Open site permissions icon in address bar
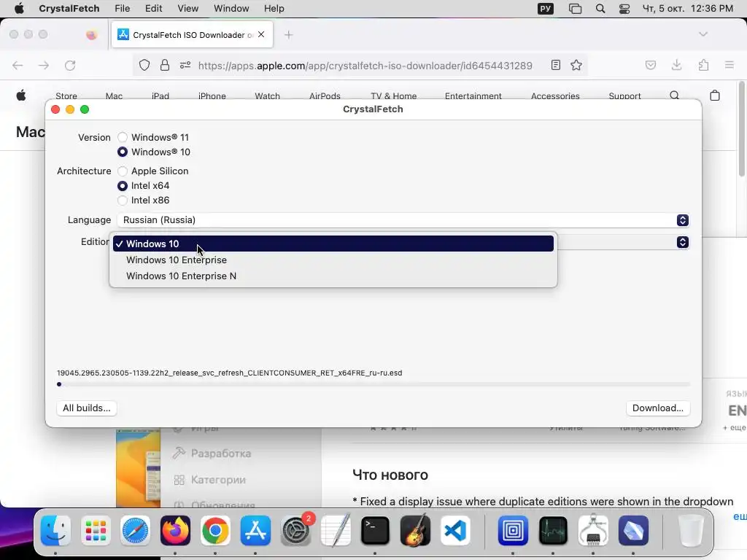The image size is (747, 560). coord(185,65)
